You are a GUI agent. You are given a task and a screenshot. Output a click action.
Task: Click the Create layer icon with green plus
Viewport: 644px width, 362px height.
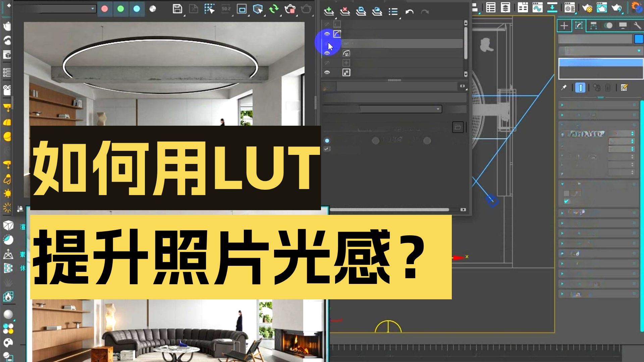click(x=329, y=12)
